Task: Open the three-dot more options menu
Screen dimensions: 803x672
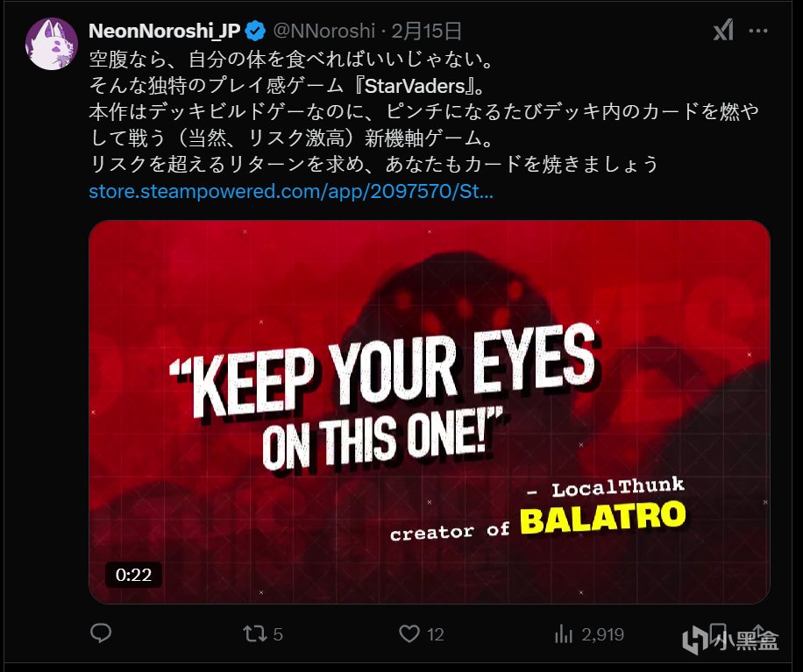Action: point(758,31)
